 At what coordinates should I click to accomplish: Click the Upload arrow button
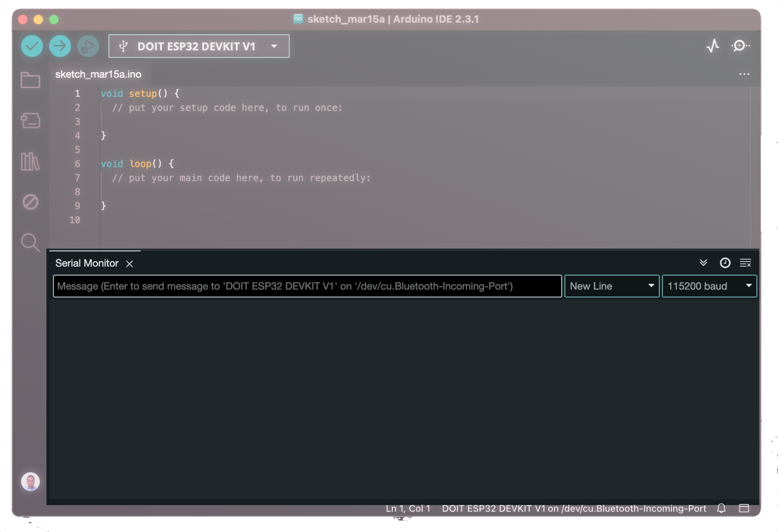pyautogui.click(x=60, y=46)
